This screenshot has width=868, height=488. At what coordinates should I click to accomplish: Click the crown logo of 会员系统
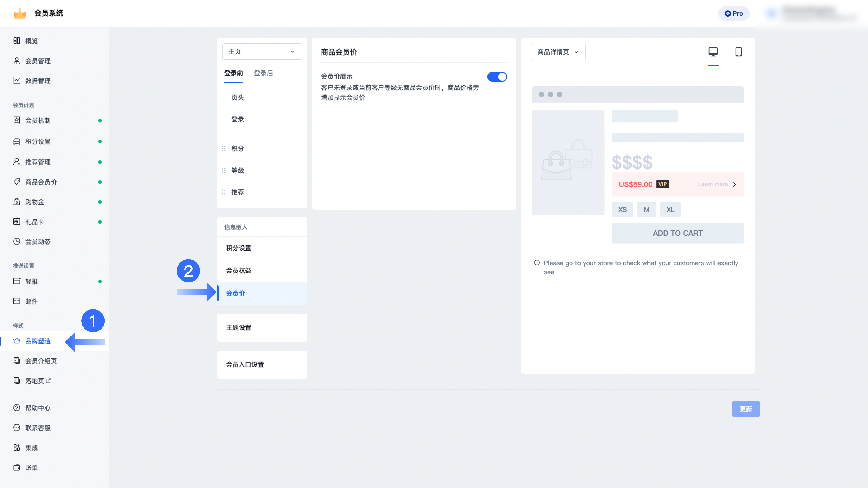20,14
